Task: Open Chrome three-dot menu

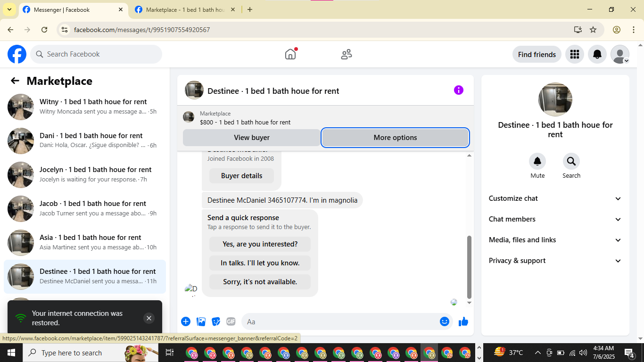Action: click(x=633, y=30)
